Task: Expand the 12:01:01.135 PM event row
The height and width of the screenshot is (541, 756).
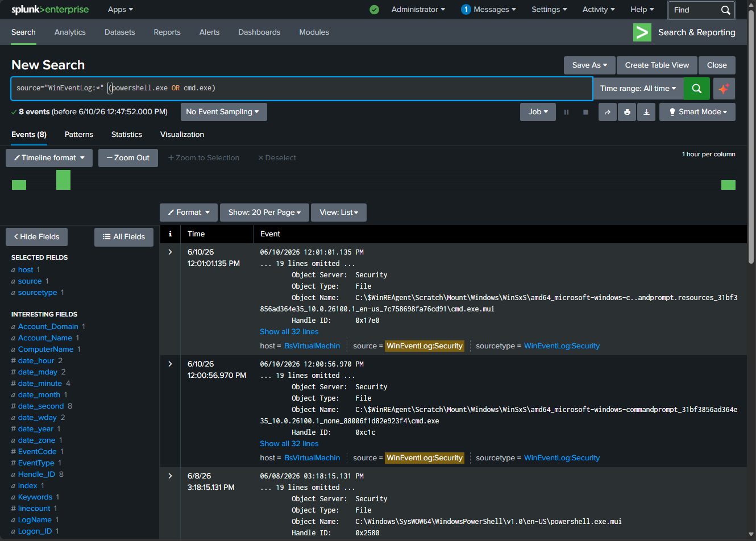Action: point(170,252)
